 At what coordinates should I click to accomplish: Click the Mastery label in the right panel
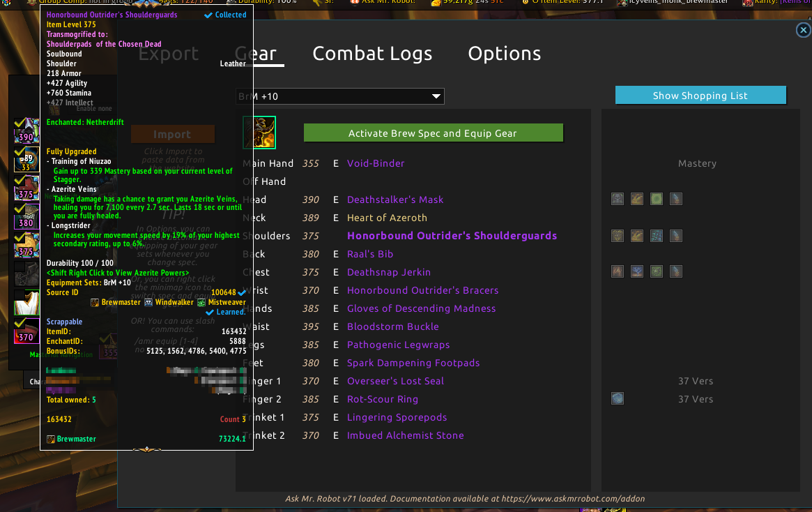click(x=697, y=163)
